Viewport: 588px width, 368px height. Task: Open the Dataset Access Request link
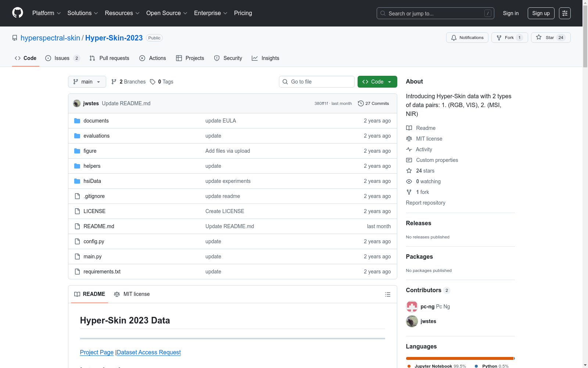coord(149,352)
